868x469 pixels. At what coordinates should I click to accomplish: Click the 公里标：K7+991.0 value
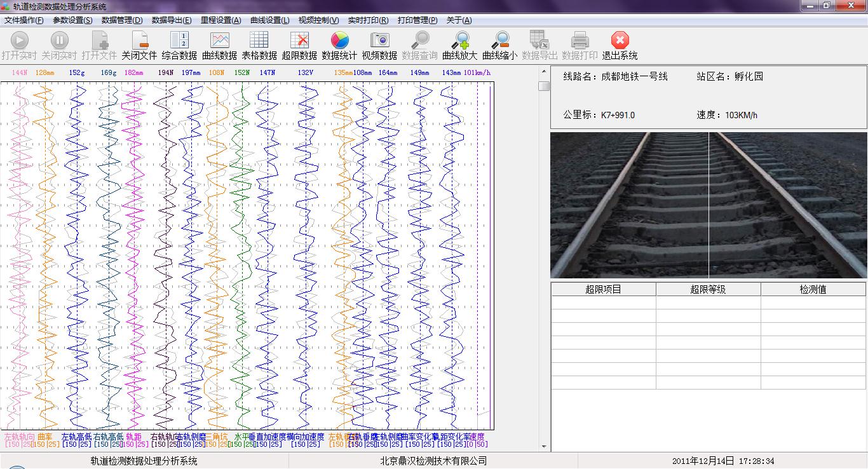(x=599, y=115)
